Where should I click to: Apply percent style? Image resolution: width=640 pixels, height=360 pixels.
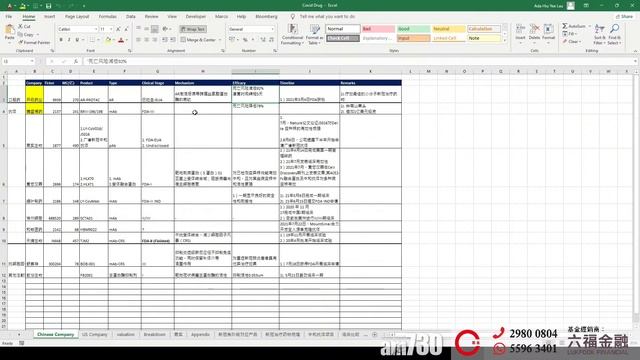pos(245,40)
